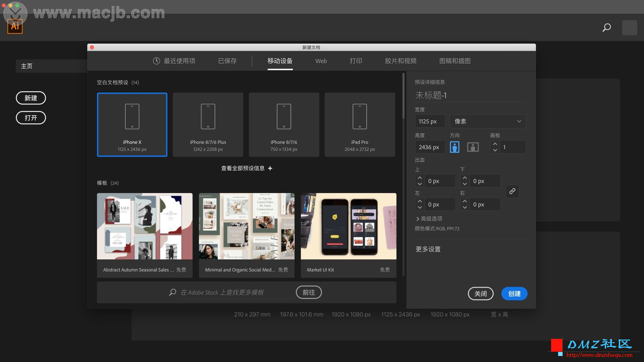Image resolution: width=644 pixels, height=362 pixels.
Task: Click plus icon next to 查看全部预设信息
Action: point(270,168)
